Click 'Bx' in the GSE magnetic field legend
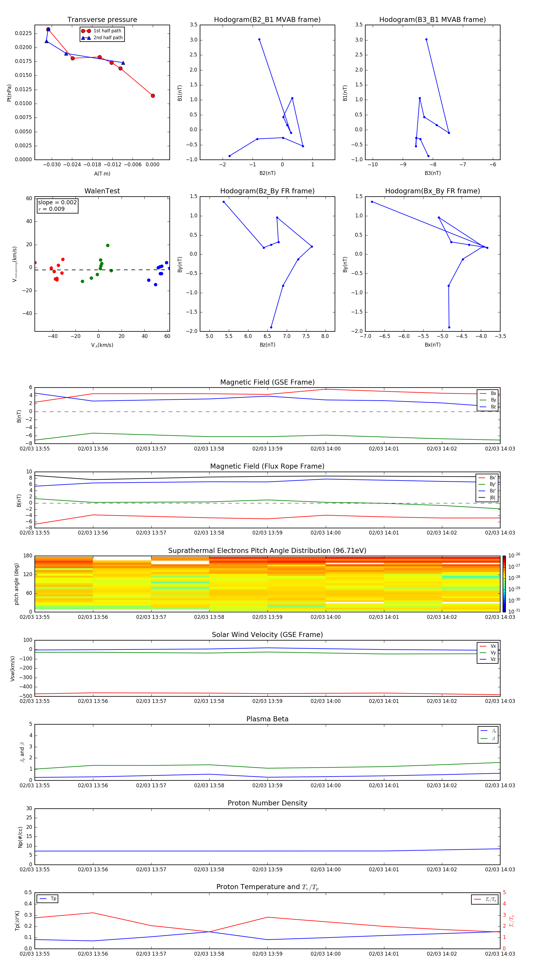Screen dimensions: 535x980 (x=488, y=393)
